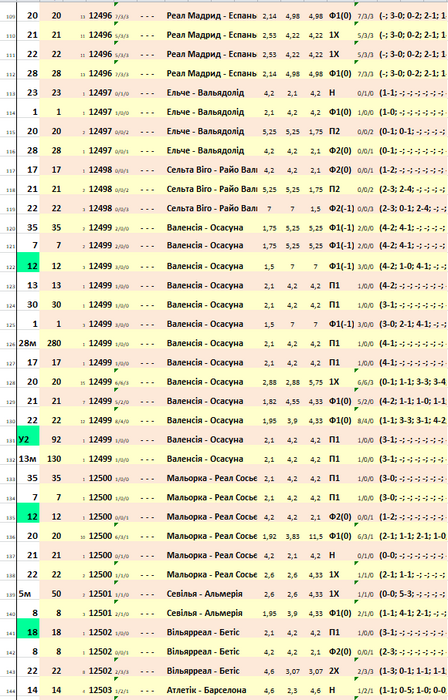Click 'Реал Мадрид - Еспань' in row 109

(x=212, y=16)
